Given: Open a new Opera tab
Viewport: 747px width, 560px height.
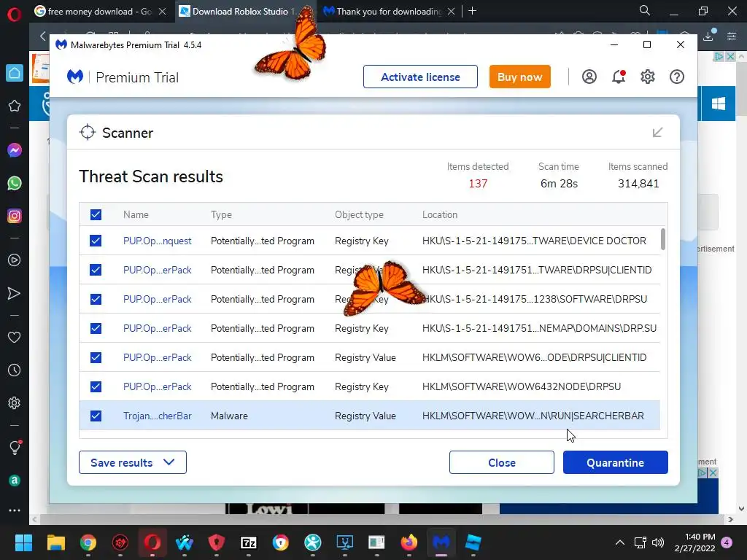Looking at the screenshot, I should [x=472, y=11].
